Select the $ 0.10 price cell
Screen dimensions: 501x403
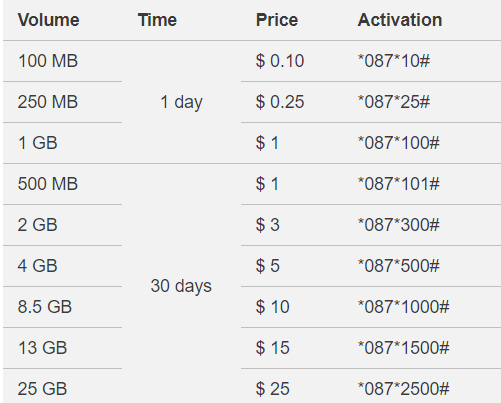coord(280,61)
